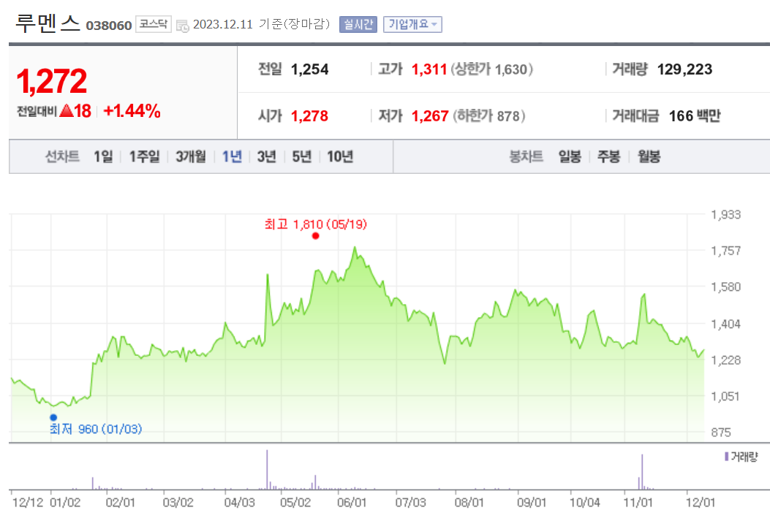The width and height of the screenshot is (770, 532).
Task: Click the blue 최저 960 marker dot
Action: click(x=53, y=418)
